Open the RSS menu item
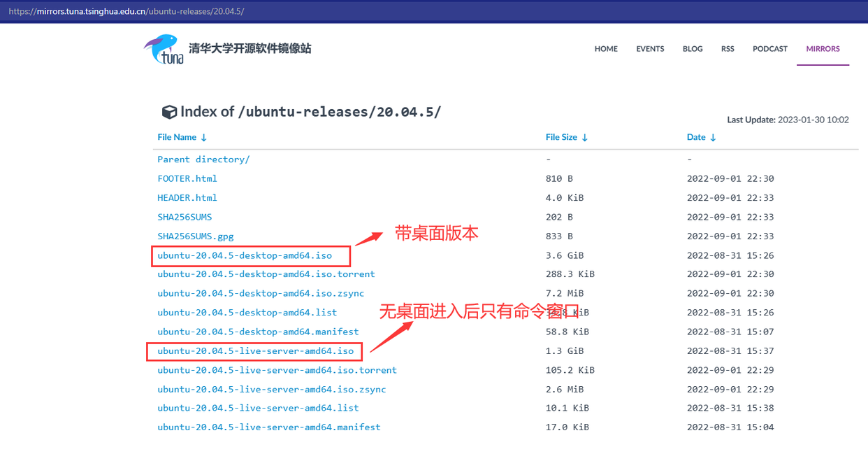This screenshot has width=868, height=468. [728, 49]
